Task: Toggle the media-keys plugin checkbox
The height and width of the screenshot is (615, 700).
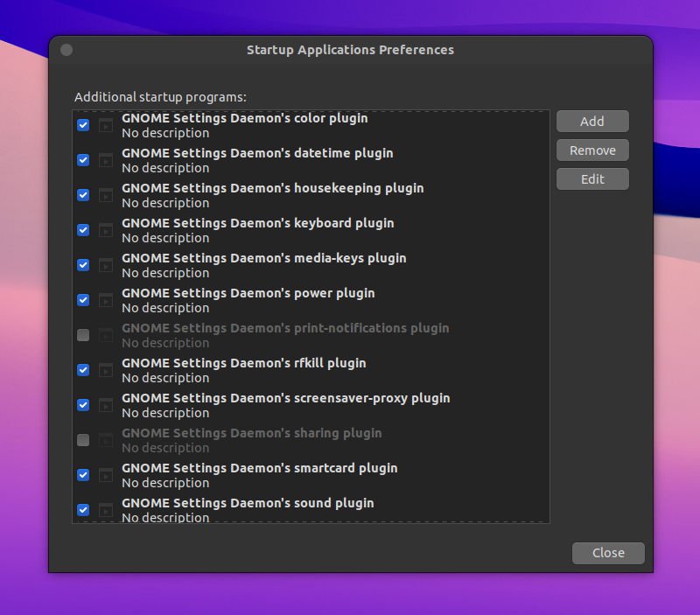Action: coord(83,265)
